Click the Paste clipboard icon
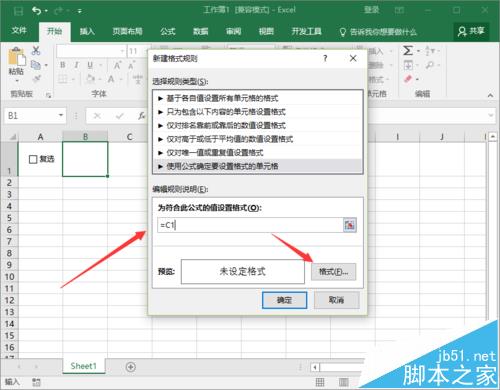This screenshot has width=500, height=390. 16,57
